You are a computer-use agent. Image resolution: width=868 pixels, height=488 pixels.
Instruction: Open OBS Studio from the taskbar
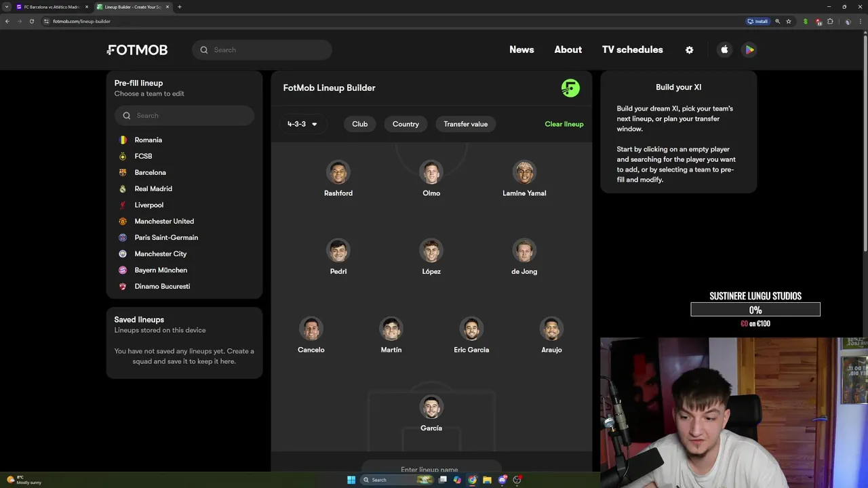517,480
